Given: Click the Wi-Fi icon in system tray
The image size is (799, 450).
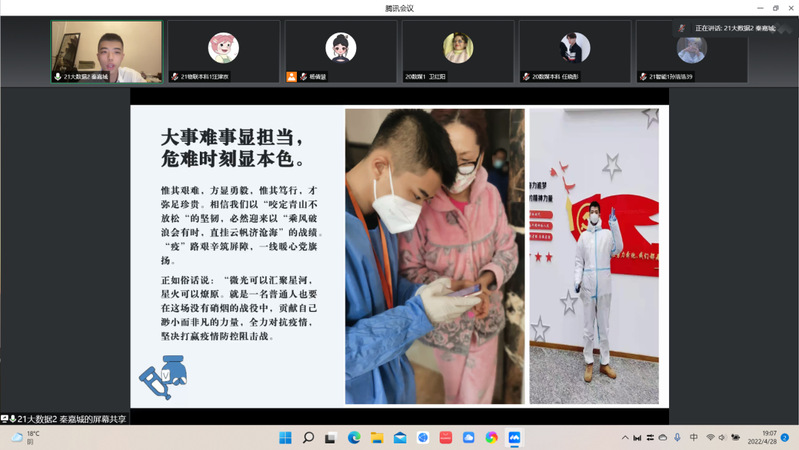Looking at the screenshot, I should 710,437.
